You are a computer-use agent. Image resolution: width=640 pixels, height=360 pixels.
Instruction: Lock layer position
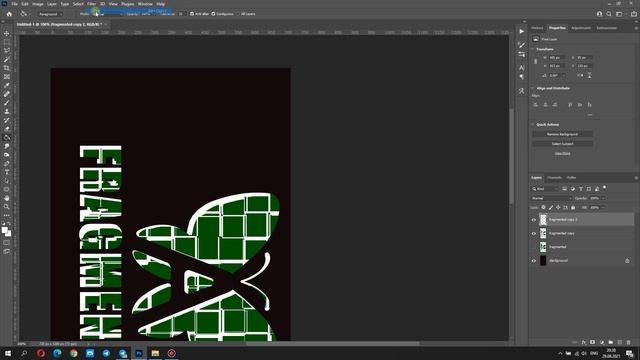pyautogui.click(x=558, y=208)
